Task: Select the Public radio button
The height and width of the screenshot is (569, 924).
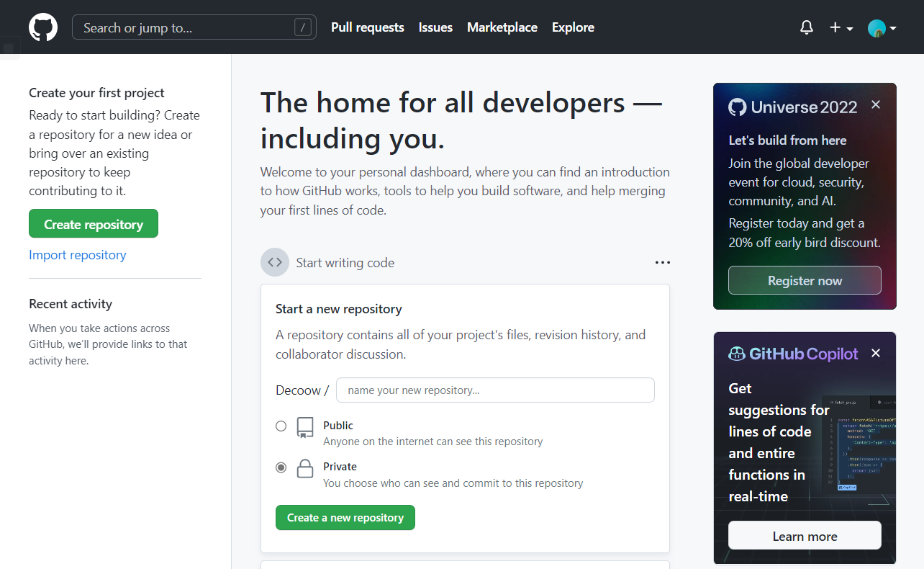Action: click(x=281, y=426)
